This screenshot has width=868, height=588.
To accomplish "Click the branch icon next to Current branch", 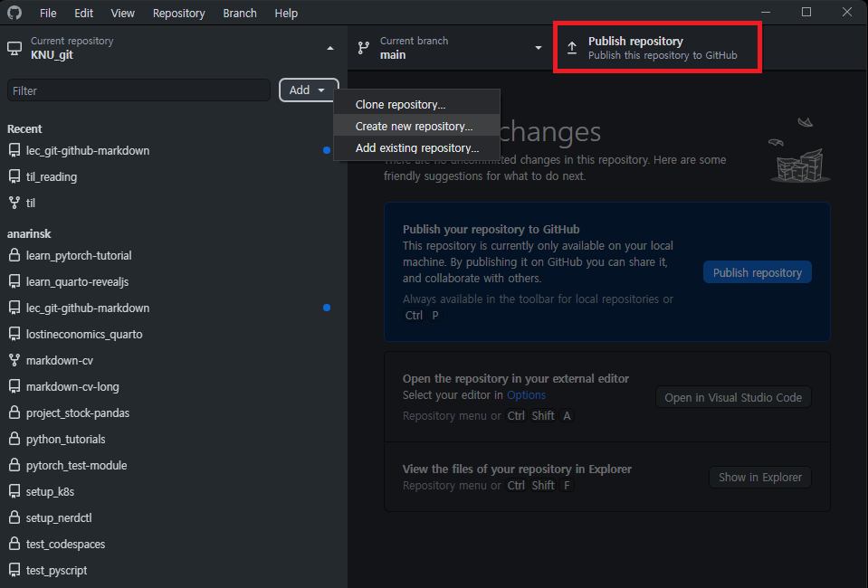I will pos(363,48).
